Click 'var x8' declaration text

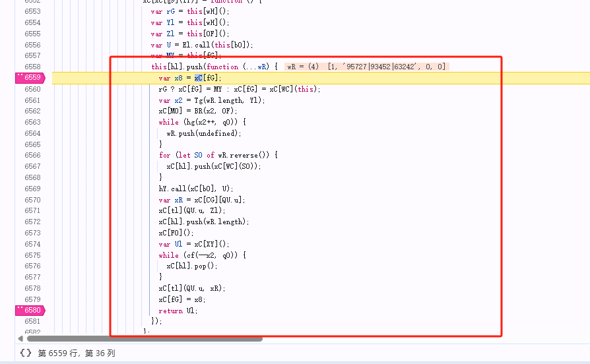[170, 78]
